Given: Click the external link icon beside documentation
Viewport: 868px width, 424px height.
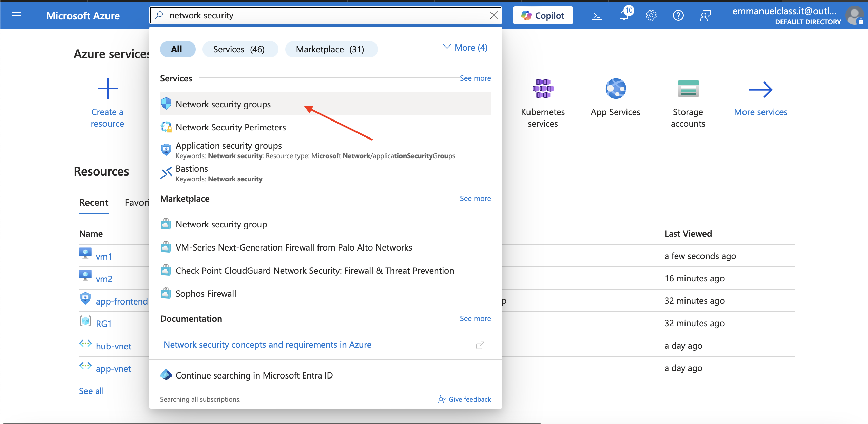Looking at the screenshot, I should tap(480, 345).
